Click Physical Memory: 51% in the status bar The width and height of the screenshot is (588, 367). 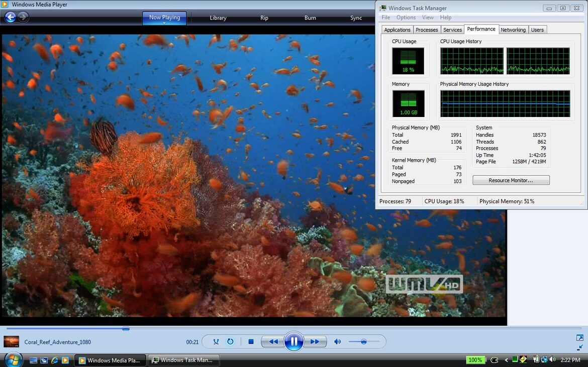click(507, 201)
